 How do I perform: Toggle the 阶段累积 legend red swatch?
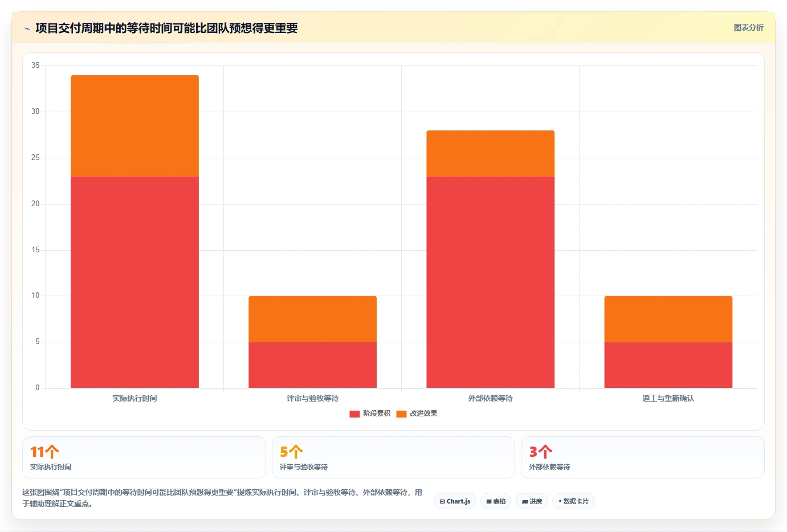(x=354, y=414)
